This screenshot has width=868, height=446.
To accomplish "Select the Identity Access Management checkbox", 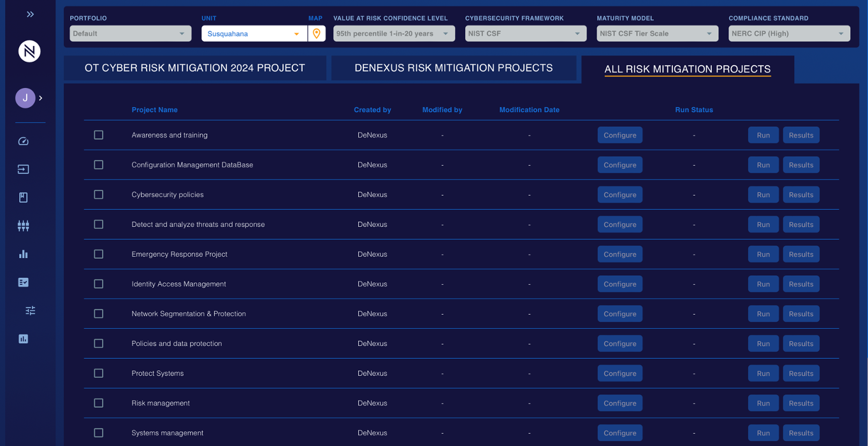I will (99, 284).
